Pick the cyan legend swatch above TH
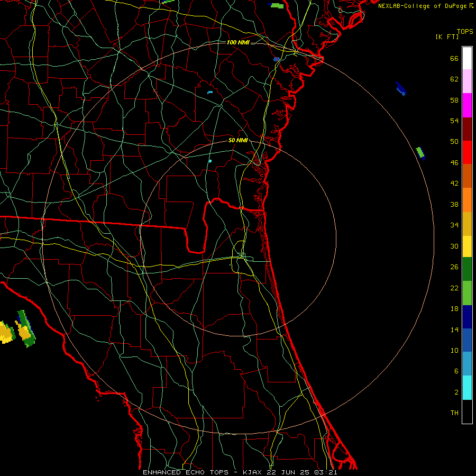The height and width of the screenshot is (476, 476). tap(467, 387)
